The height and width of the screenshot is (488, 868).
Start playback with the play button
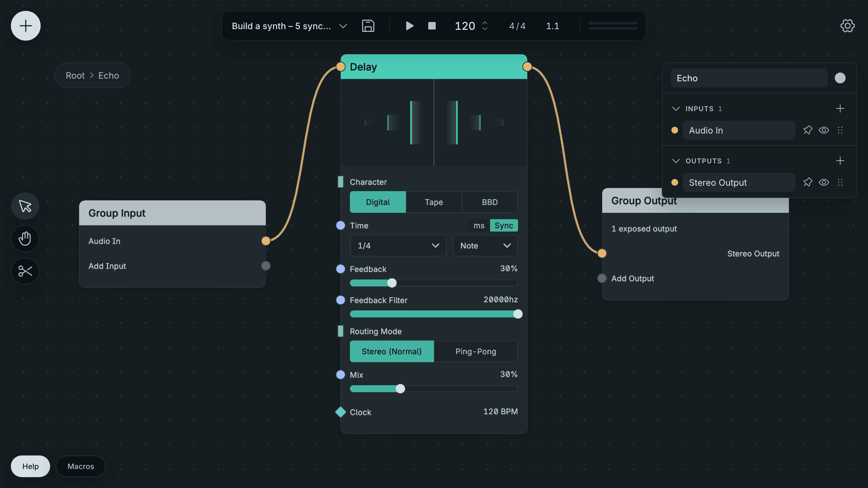410,26
